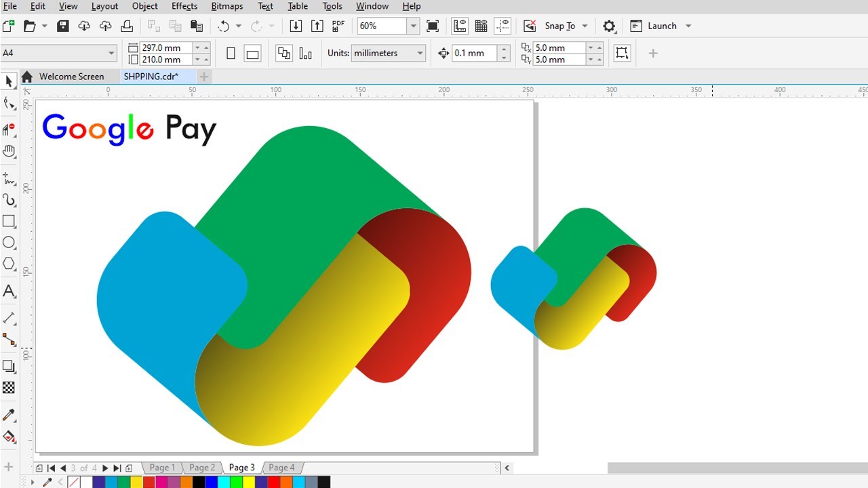Open the zoom level 60% dropdown
The height and width of the screenshot is (488, 868).
(413, 26)
